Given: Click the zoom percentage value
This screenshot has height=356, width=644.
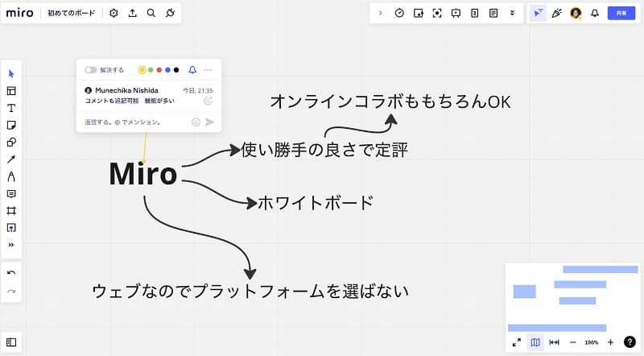Looking at the screenshot, I should [x=592, y=342].
